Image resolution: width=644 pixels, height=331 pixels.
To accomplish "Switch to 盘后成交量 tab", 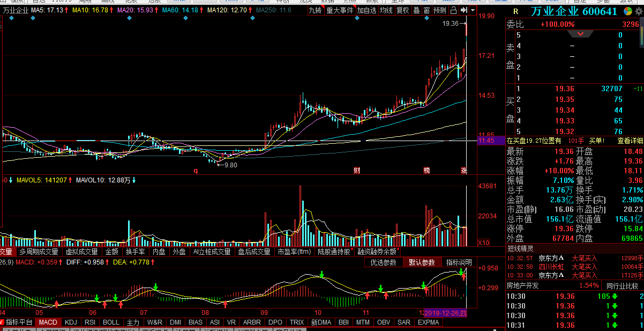I will pyautogui.click(x=254, y=252).
